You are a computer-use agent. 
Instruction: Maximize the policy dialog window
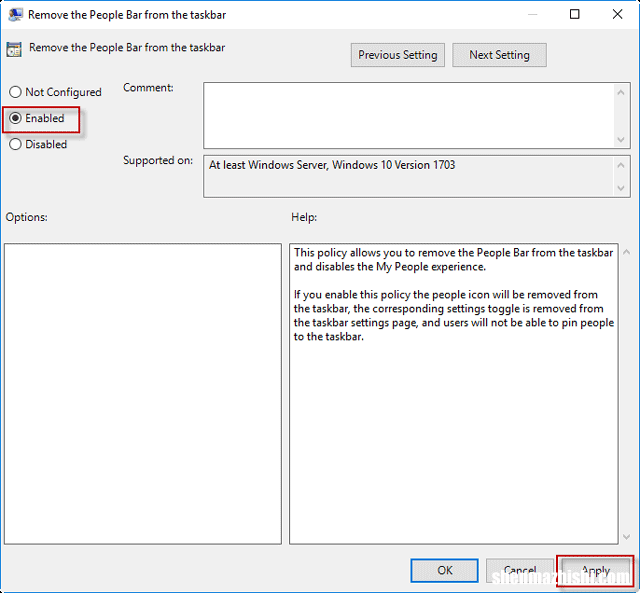[574, 14]
